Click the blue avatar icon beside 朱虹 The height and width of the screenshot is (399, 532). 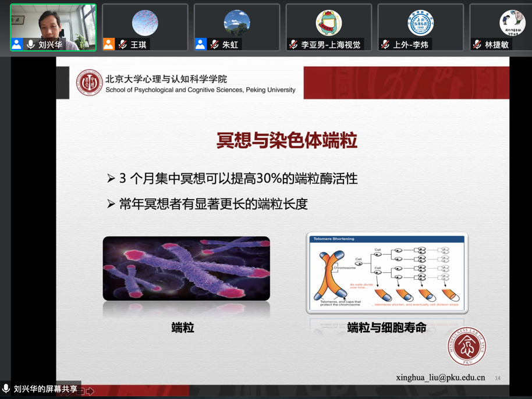coord(200,42)
